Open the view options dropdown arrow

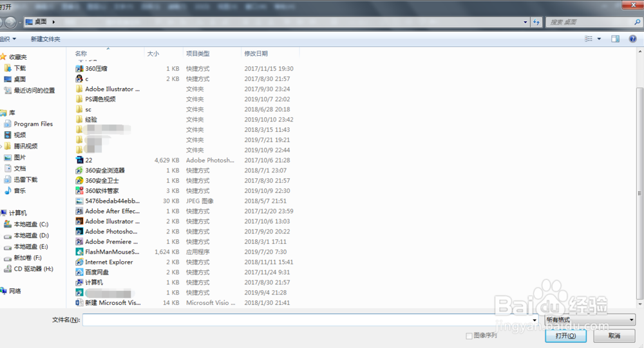599,39
